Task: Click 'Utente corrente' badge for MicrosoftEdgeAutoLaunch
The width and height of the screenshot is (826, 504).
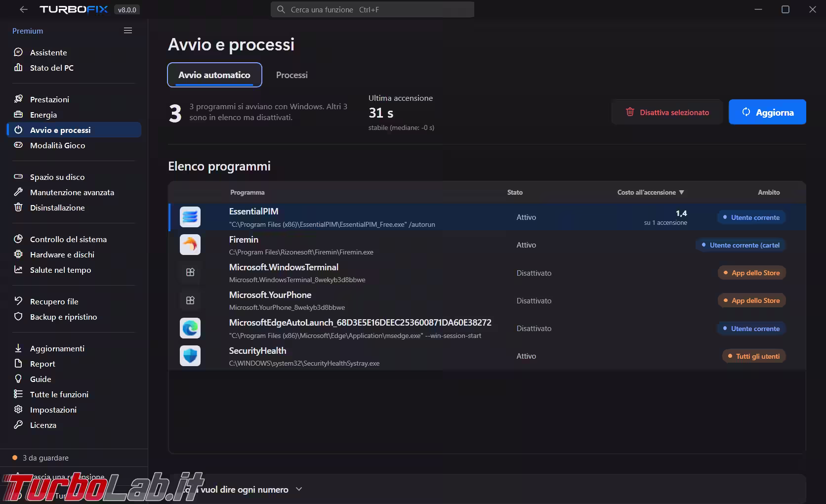Action: [x=751, y=329]
